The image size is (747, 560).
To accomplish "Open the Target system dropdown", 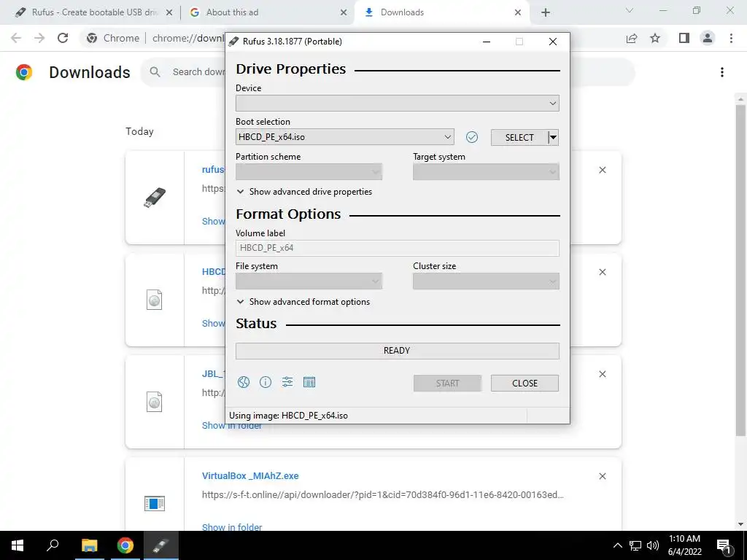I will pos(486,172).
